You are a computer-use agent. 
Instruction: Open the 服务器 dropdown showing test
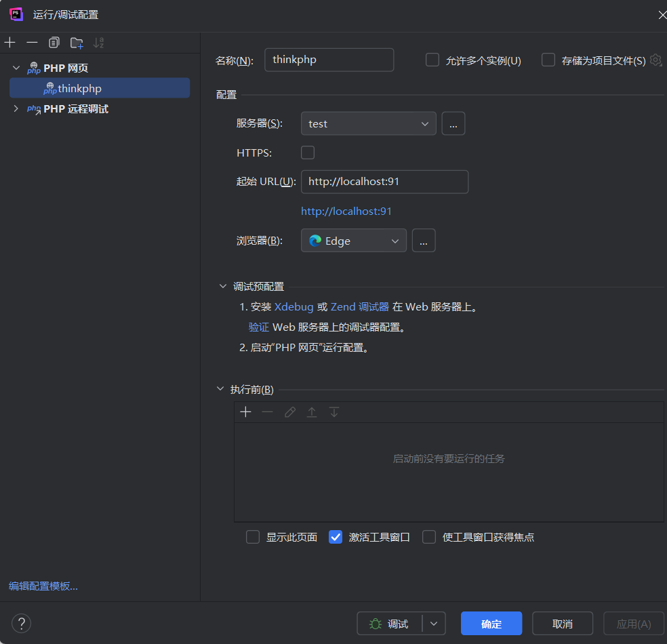pos(368,124)
